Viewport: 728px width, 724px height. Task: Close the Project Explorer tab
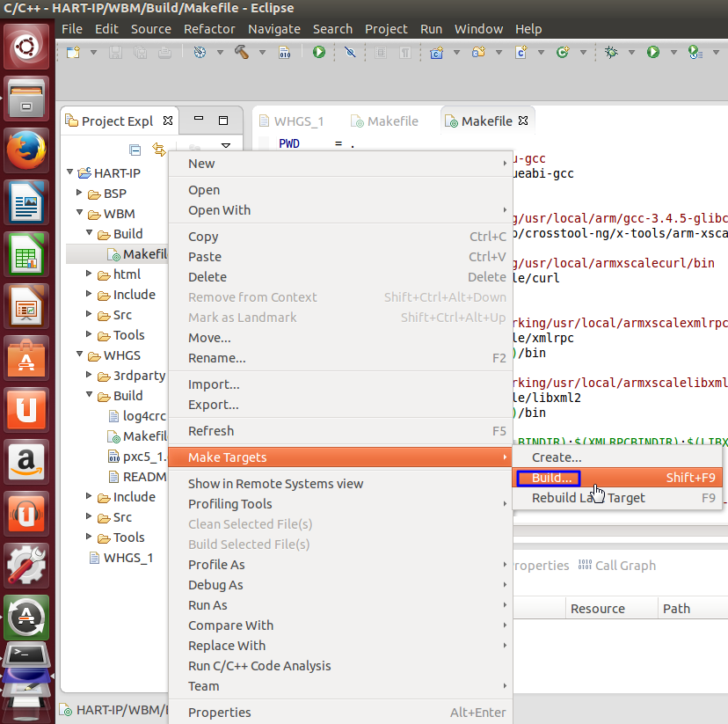168,121
